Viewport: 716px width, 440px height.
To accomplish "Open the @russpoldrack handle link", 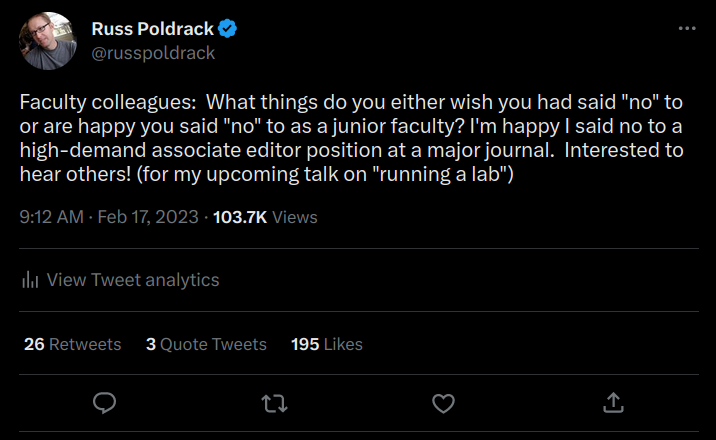I will 152,53.
